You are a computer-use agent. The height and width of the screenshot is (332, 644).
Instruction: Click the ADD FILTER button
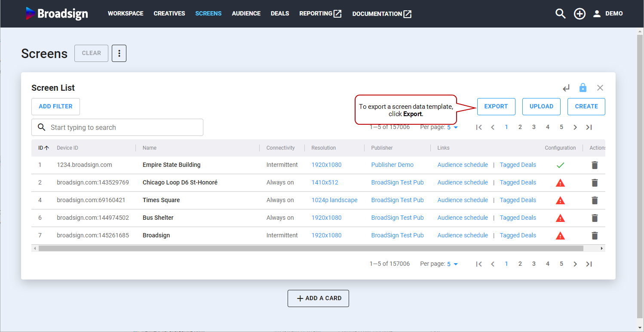(x=55, y=107)
